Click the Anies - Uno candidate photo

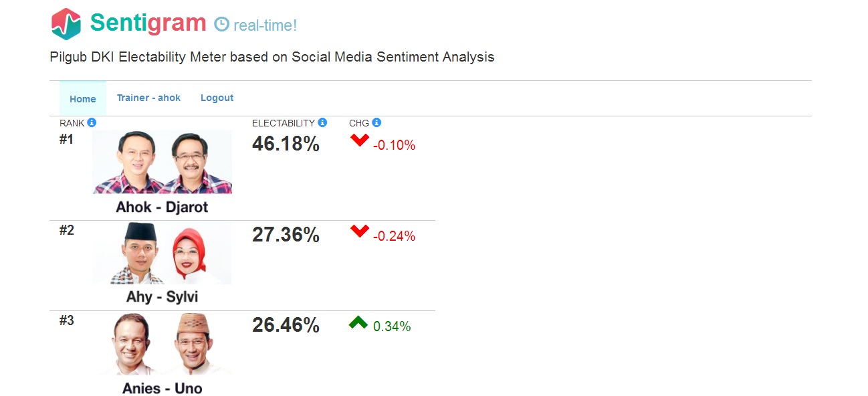point(162,344)
